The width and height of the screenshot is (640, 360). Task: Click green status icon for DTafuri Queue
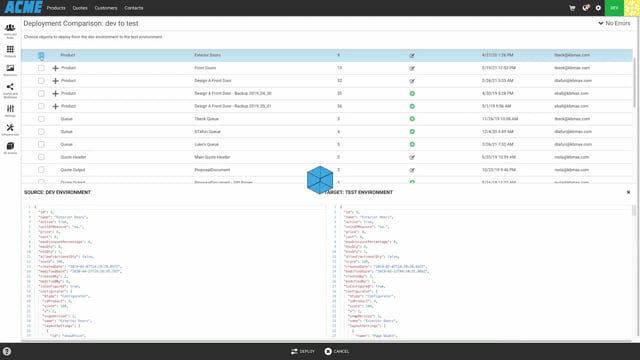[412, 131]
